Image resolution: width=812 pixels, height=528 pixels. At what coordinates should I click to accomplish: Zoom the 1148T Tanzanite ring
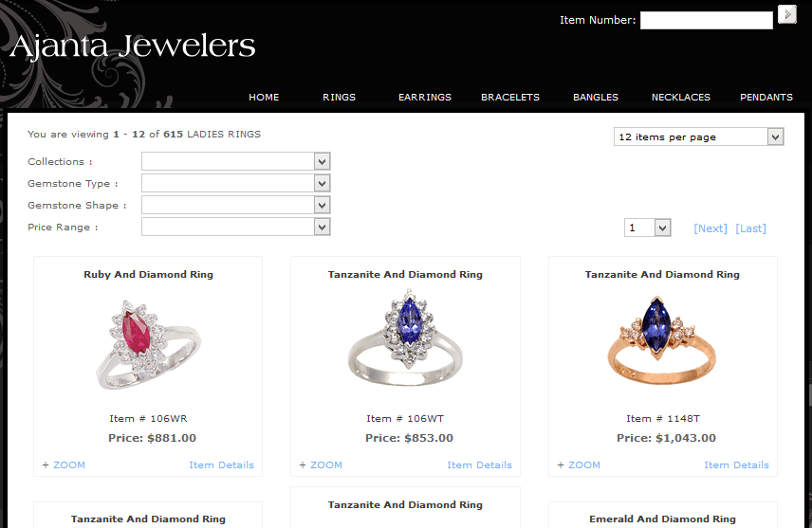click(579, 464)
